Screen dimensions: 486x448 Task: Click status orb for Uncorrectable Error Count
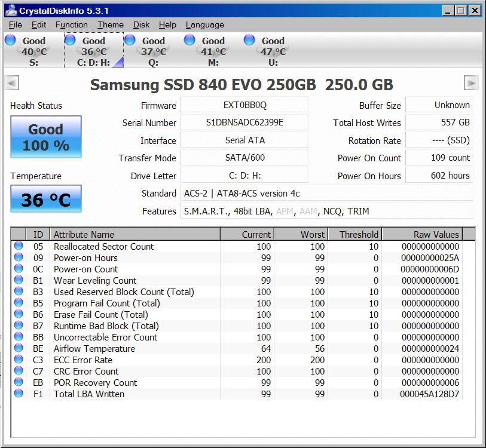(19, 337)
